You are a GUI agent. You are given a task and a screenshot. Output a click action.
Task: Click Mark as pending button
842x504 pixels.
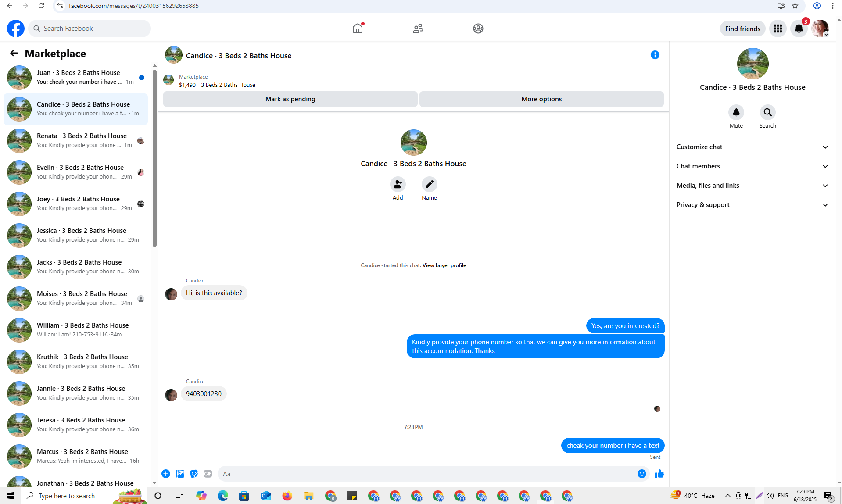coord(290,99)
